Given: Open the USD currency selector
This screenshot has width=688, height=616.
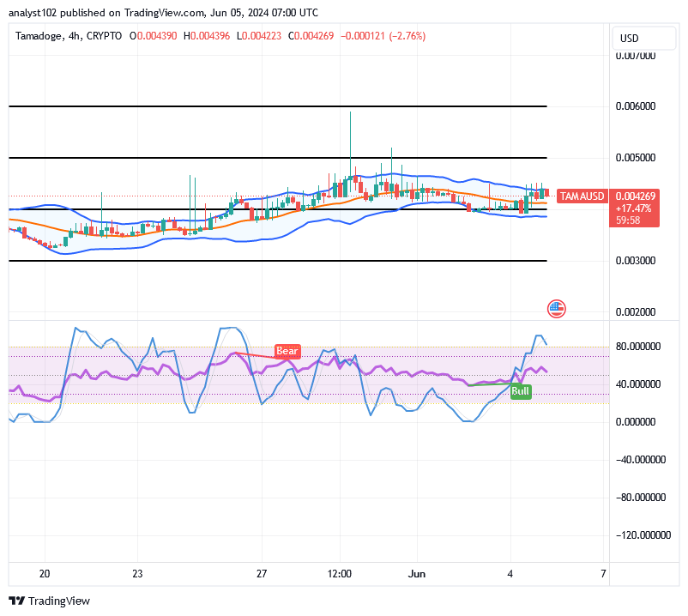Looking at the screenshot, I should click(x=643, y=38).
